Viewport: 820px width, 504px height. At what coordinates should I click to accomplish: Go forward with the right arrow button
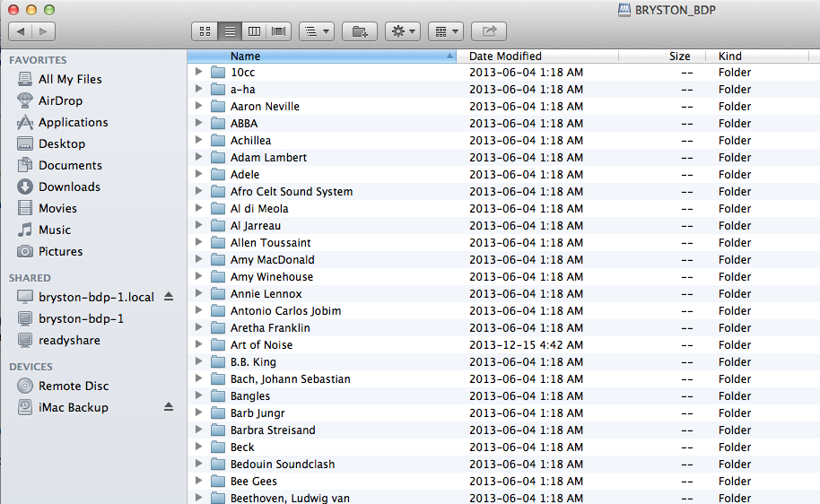[x=43, y=31]
